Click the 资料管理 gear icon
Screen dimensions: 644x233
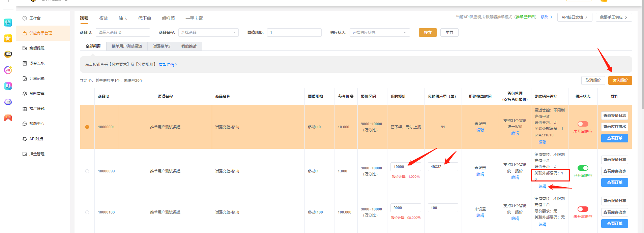click(x=25, y=94)
